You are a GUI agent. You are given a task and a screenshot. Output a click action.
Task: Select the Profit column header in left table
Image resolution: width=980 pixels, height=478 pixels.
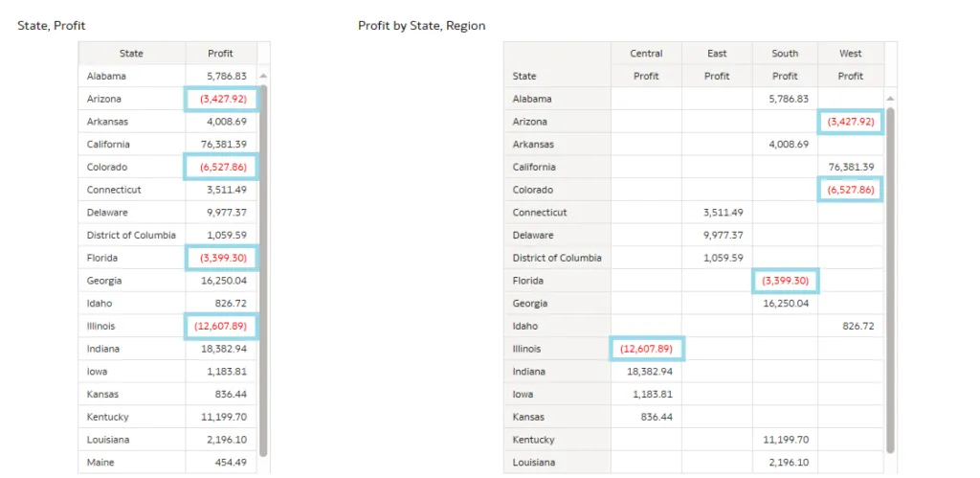(x=220, y=54)
